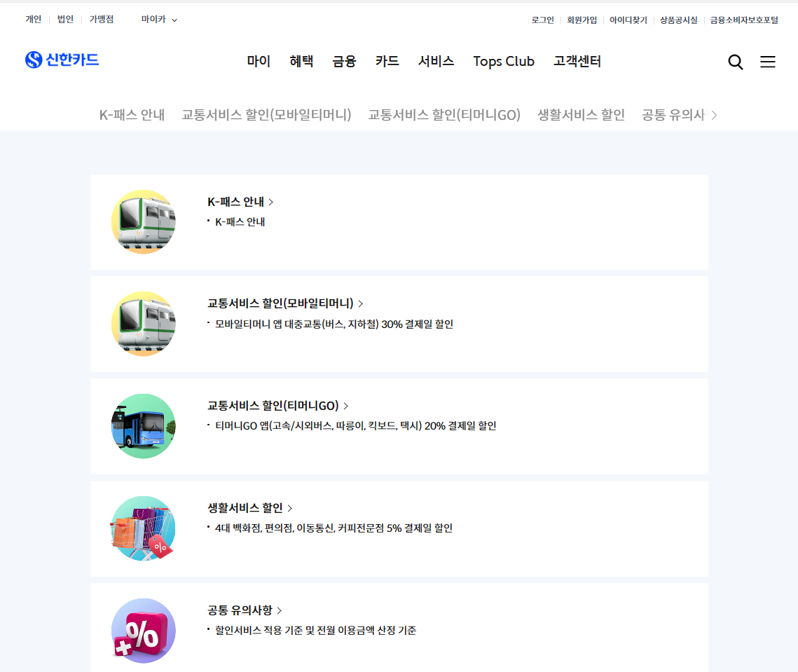Click the 할인서비스 적용 기준 text

click(x=315, y=630)
